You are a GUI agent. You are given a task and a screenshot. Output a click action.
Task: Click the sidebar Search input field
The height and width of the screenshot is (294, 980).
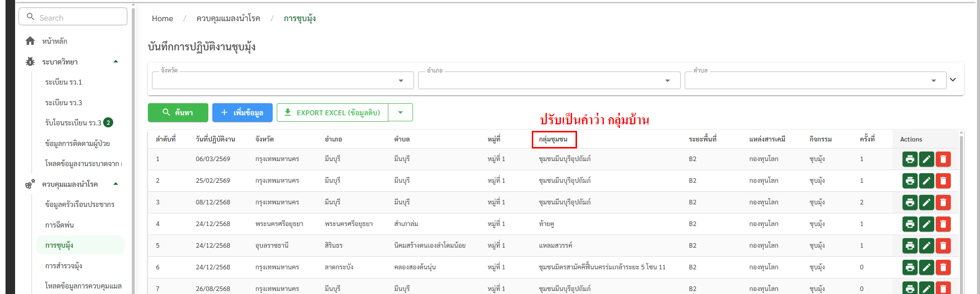(73, 17)
